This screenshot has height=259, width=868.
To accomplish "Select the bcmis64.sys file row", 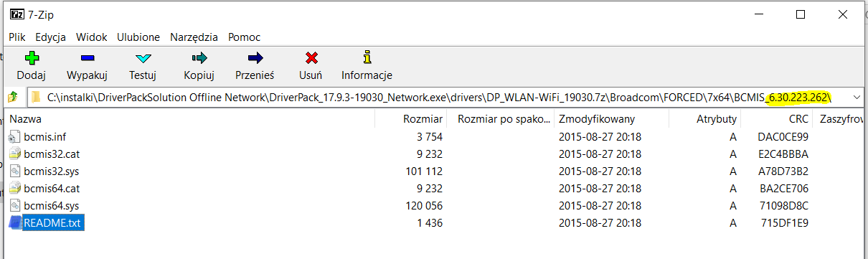I will [x=430, y=205].
